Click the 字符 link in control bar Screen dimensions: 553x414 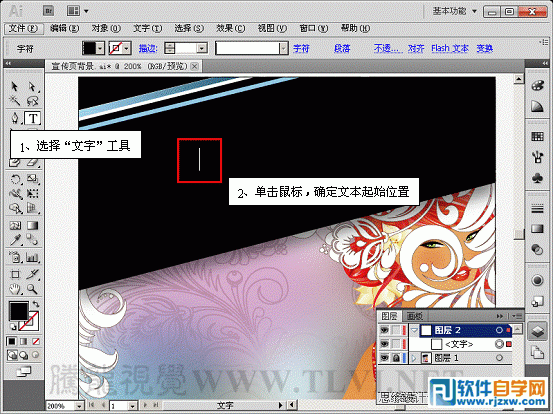302,48
